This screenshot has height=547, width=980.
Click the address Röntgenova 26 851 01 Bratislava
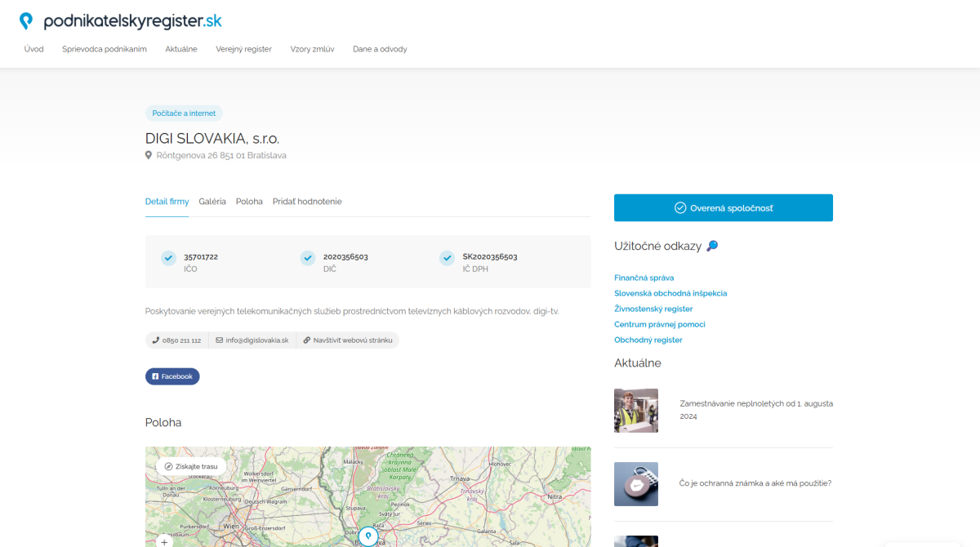221,155
